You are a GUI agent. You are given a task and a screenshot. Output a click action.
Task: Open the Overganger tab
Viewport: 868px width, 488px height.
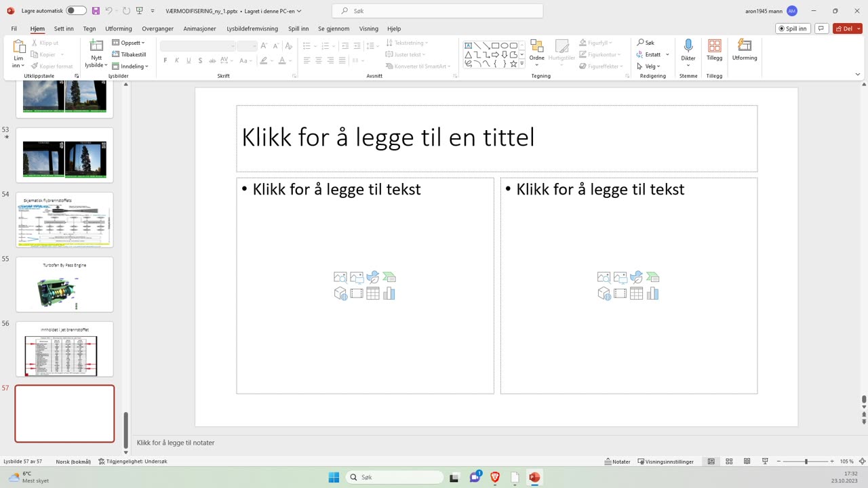tap(157, 28)
